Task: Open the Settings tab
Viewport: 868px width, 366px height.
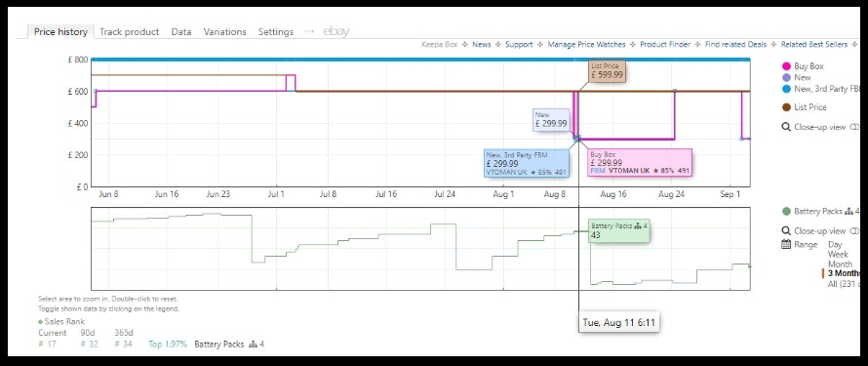Action: [x=276, y=32]
